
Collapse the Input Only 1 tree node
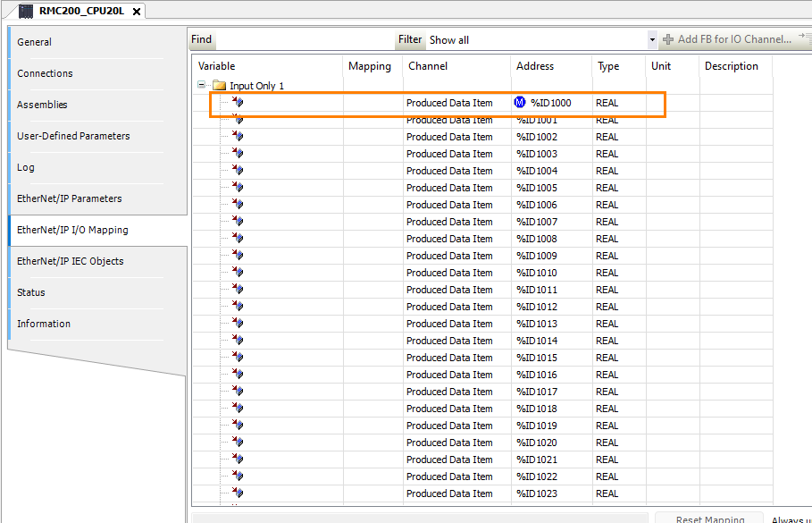tap(203, 86)
